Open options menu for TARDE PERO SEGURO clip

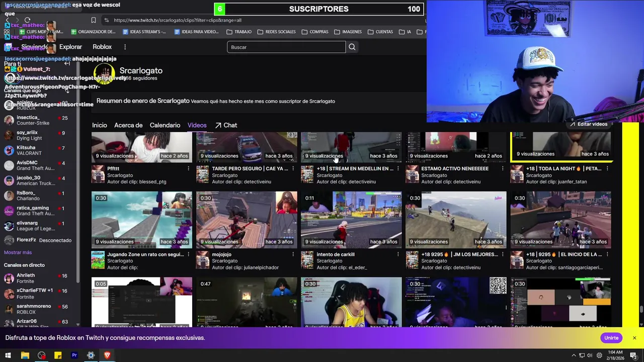pyautogui.click(x=293, y=168)
